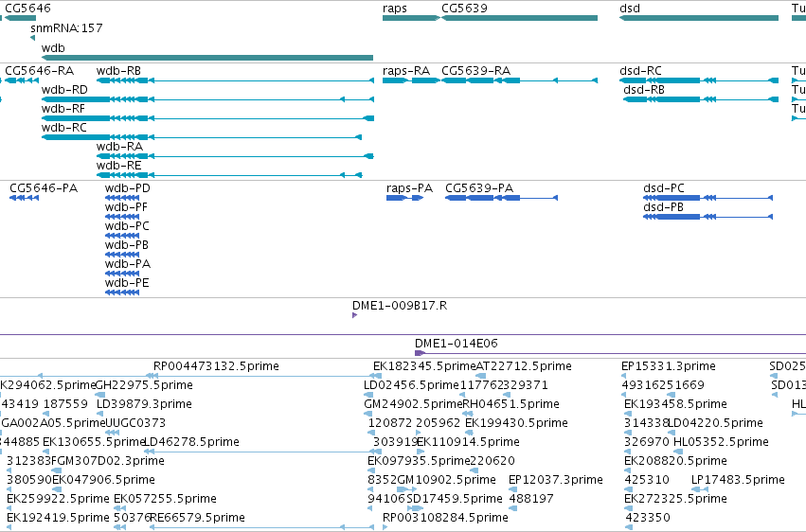Select EST EK057255.5prime
The image size is (806, 532).
[x=165, y=499]
